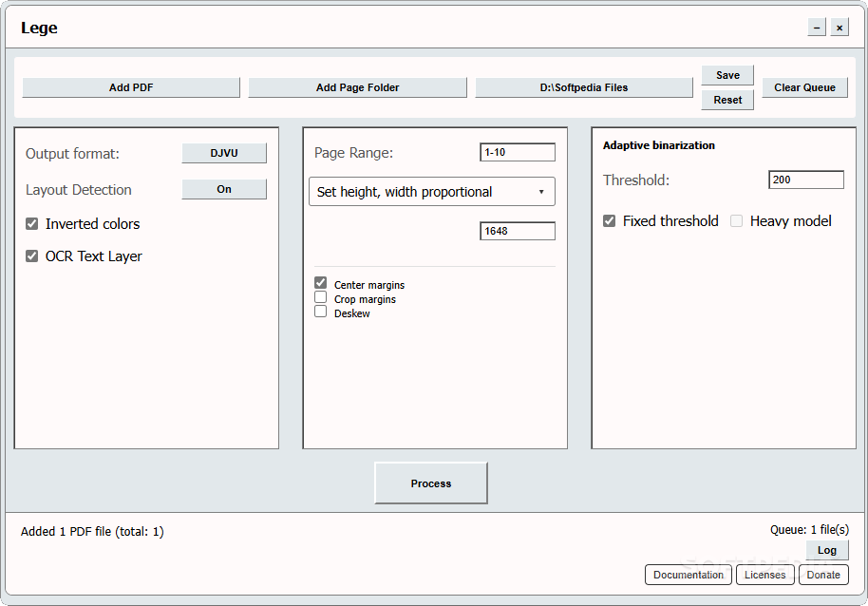Click the 'Added 1 PDF file (total: 1)' status
This screenshot has width=868, height=606.
[92, 531]
